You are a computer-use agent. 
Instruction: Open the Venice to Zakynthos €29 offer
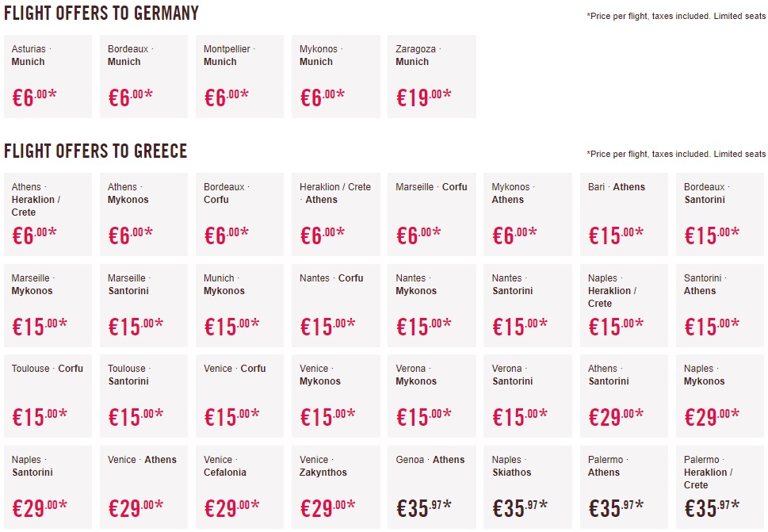pos(335,487)
